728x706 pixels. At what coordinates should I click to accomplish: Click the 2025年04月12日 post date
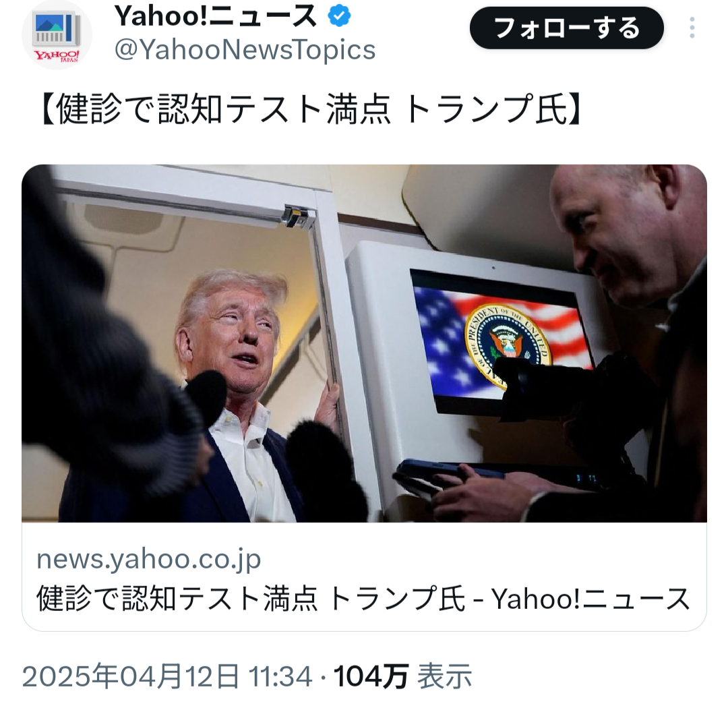click(x=131, y=676)
